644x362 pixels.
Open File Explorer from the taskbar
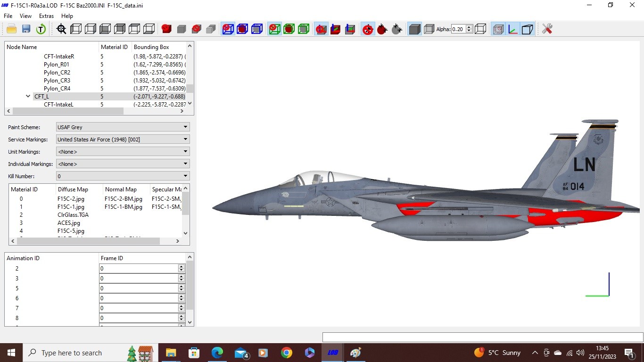171,353
